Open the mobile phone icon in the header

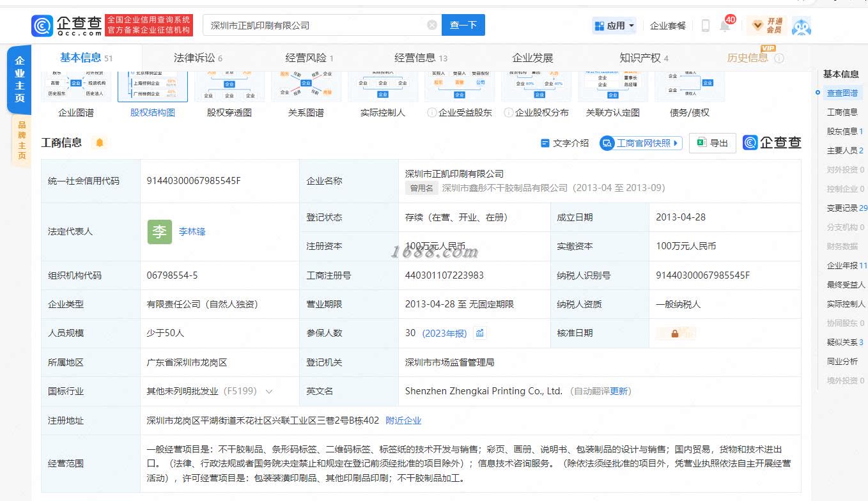click(x=706, y=26)
